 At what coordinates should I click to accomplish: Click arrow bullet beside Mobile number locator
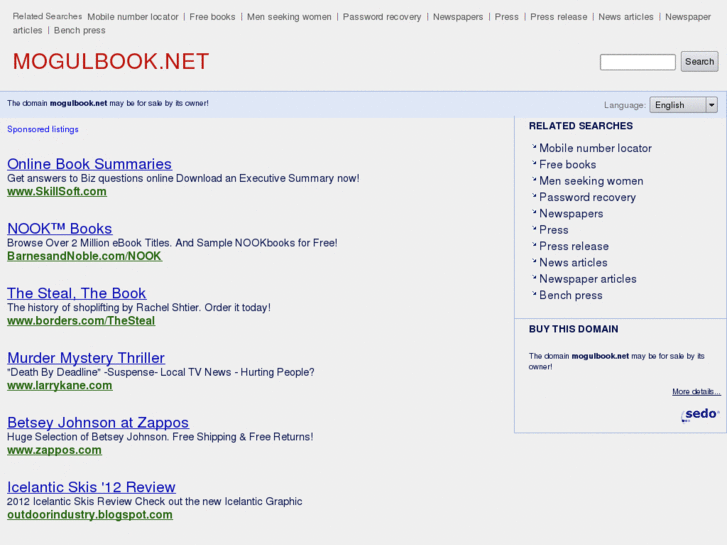[x=534, y=147]
